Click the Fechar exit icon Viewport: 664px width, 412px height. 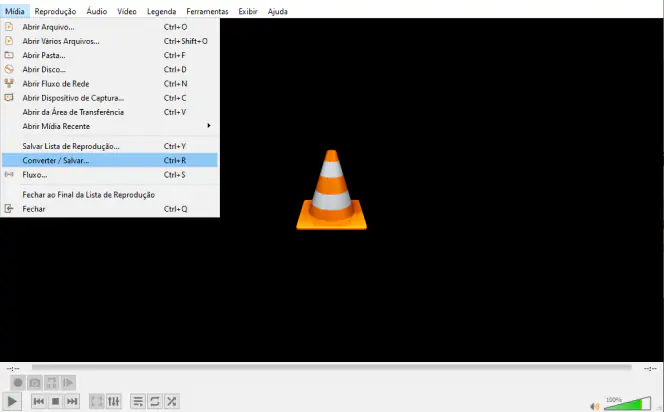(9, 208)
